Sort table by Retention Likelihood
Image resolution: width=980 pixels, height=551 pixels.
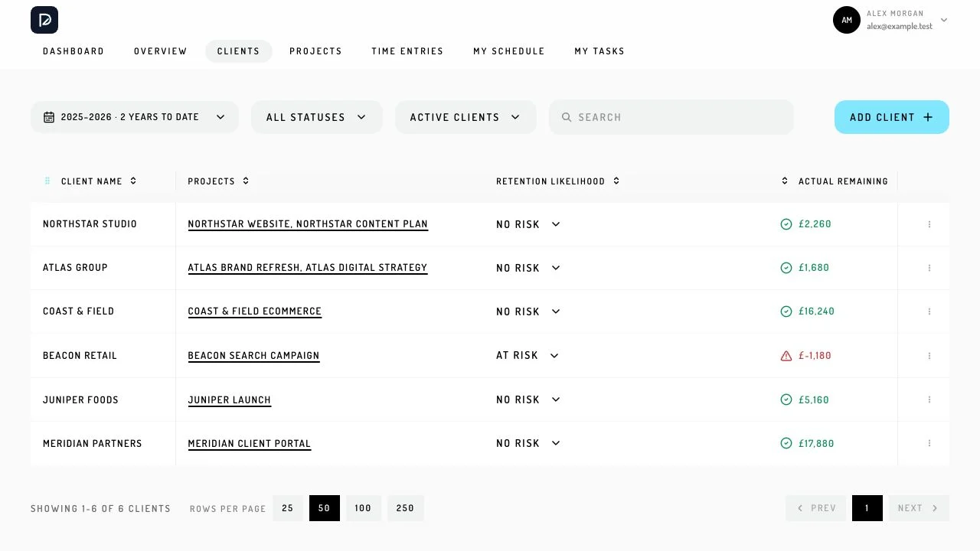(x=616, y=181)
